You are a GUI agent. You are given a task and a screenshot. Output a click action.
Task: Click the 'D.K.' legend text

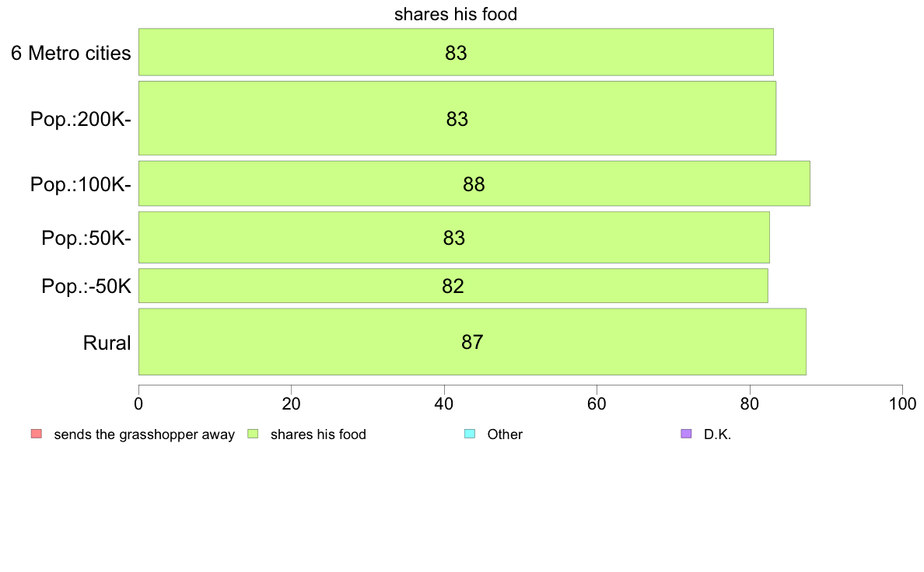coord(717,434)
